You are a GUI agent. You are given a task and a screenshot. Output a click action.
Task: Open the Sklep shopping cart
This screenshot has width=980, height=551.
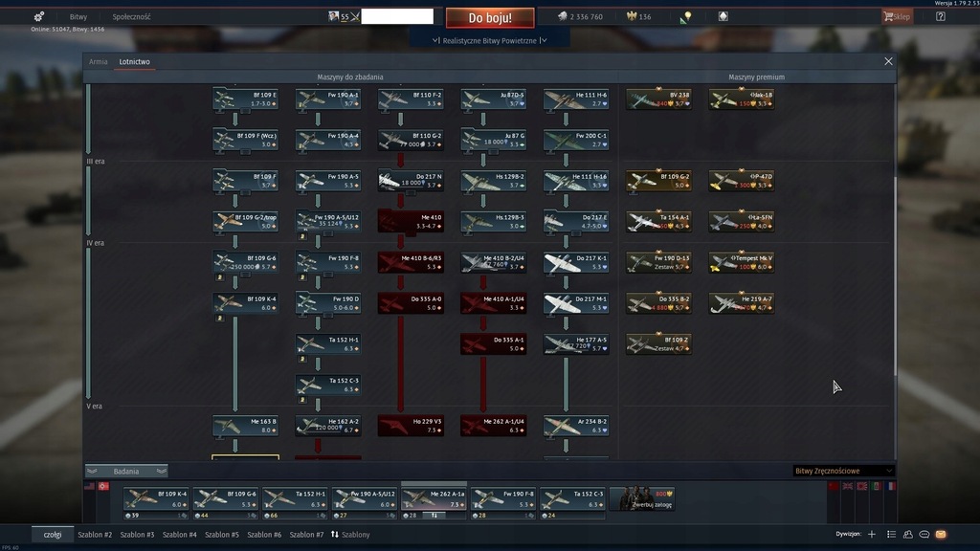tap(897, 16)
